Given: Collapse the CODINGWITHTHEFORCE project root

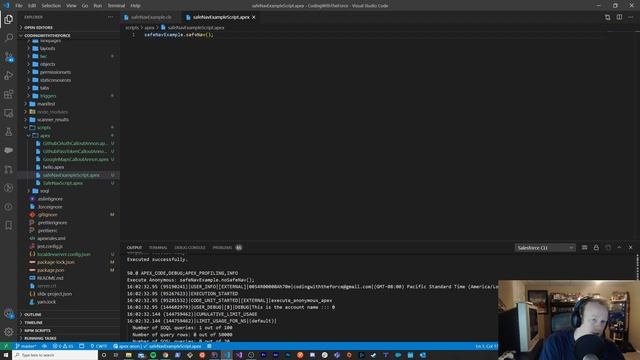Looking at the screenshot, I should tap(69, 36).
